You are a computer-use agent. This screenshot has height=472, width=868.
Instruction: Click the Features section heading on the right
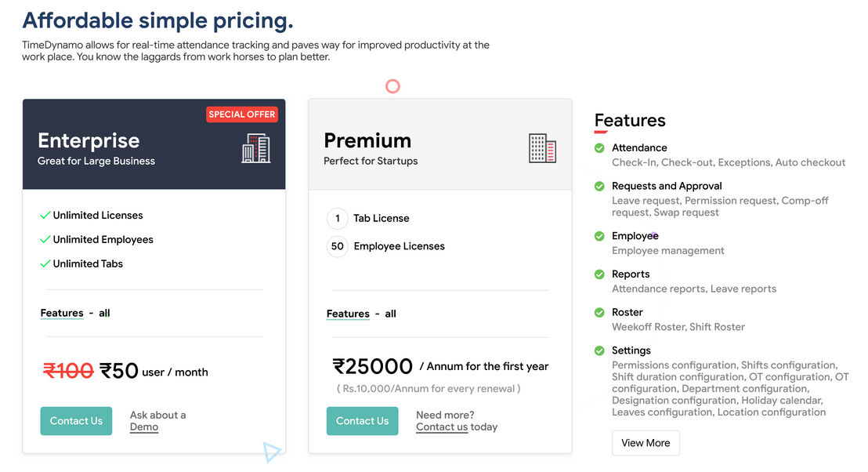click(630, 120)
